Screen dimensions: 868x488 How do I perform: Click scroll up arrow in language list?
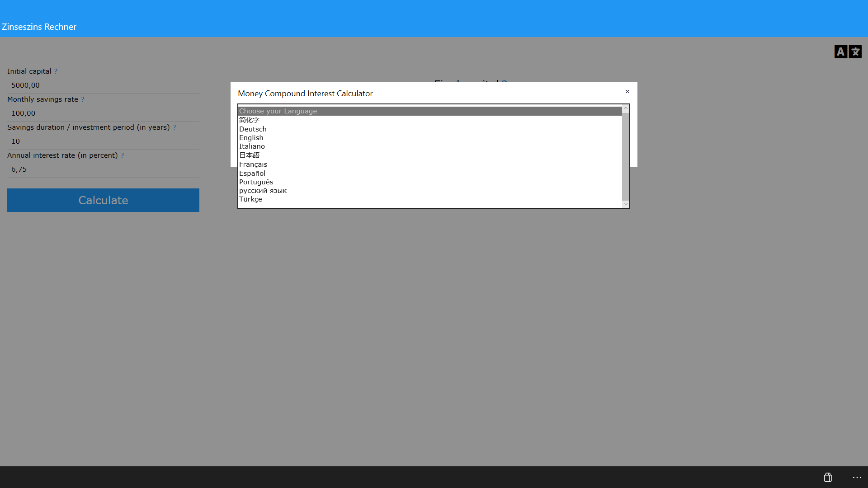[625, 108]
